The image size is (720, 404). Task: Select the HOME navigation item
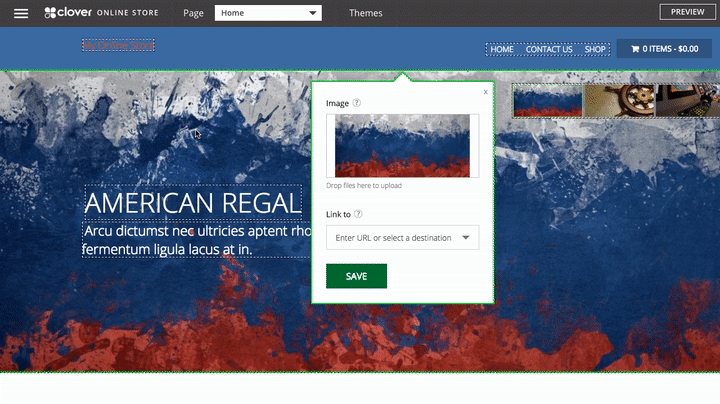[502, 49]
